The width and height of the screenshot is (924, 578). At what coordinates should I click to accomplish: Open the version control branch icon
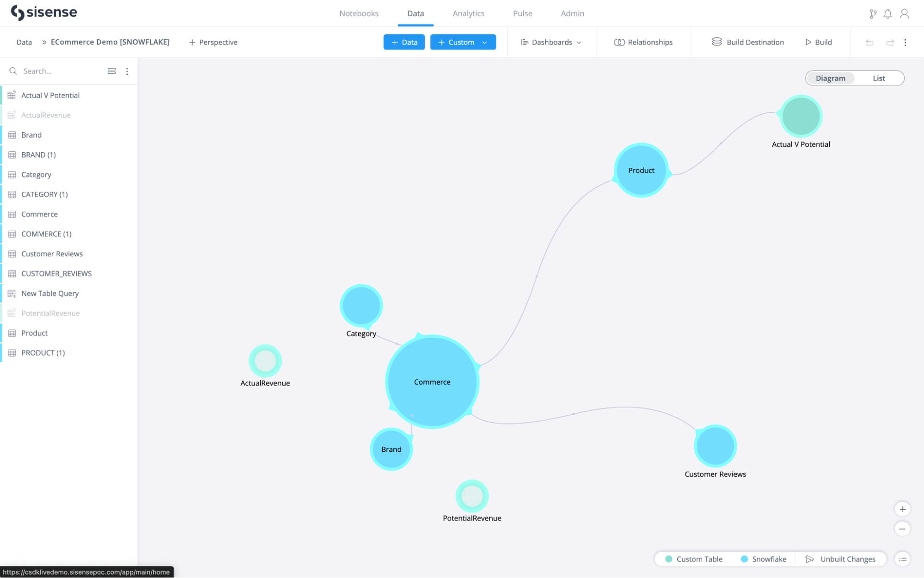[873, 14]
